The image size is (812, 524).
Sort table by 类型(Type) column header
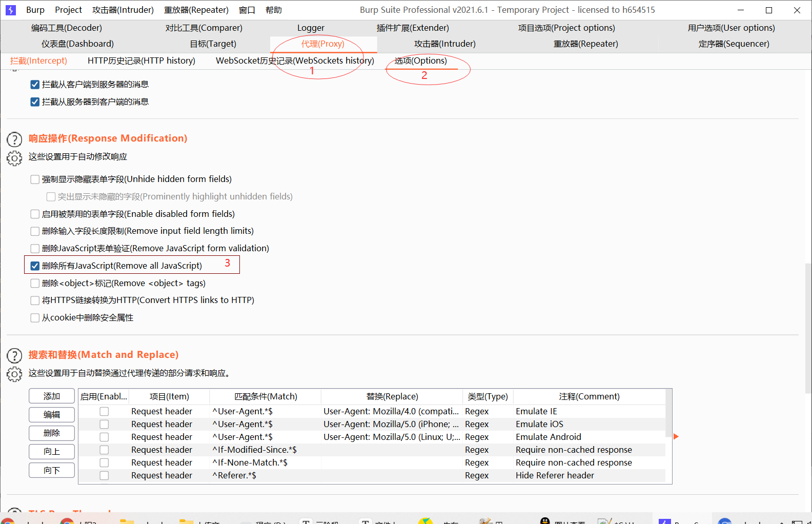[488, 397]
